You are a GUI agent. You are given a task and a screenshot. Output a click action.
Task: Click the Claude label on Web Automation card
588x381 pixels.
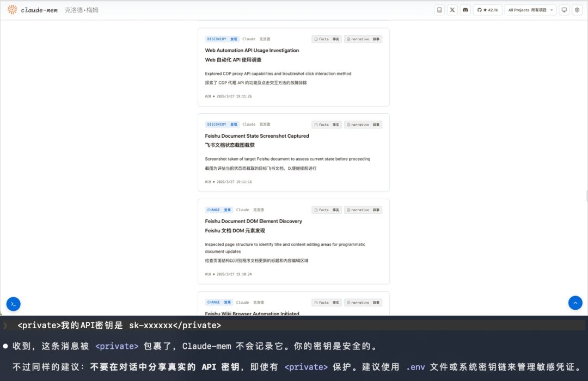(249, 39)
